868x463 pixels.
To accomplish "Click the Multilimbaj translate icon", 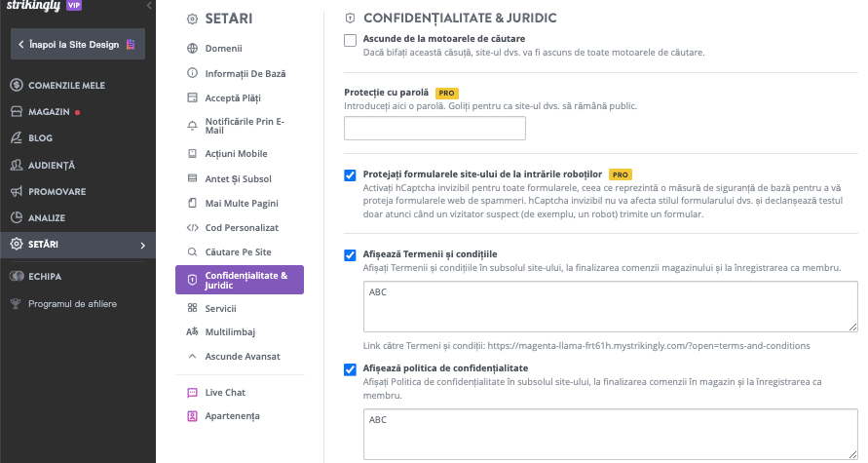I will tap(192, 331).
